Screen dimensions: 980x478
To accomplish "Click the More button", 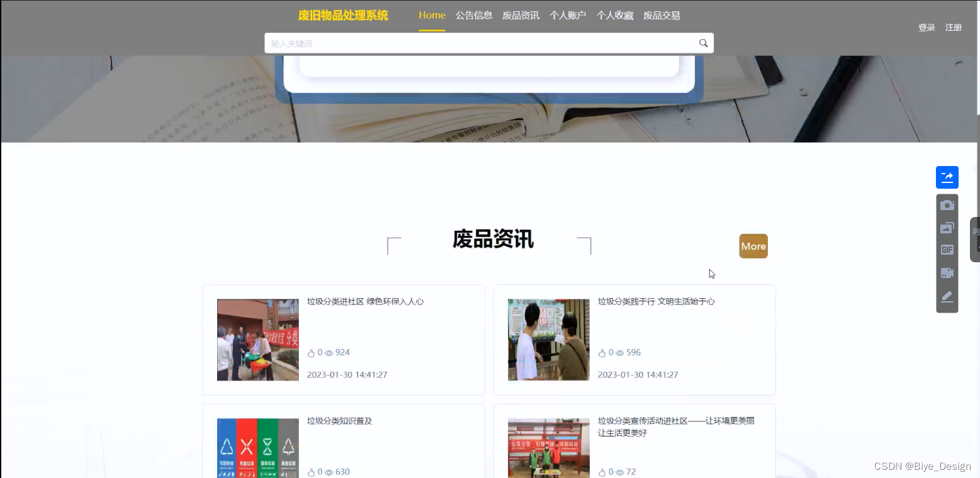I will point(753,246).
